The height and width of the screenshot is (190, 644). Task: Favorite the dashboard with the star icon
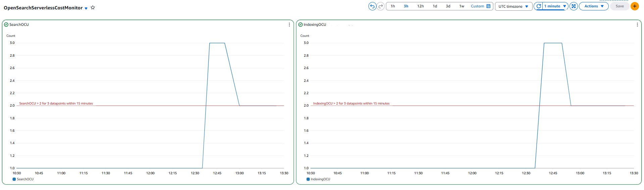point(93,8)
